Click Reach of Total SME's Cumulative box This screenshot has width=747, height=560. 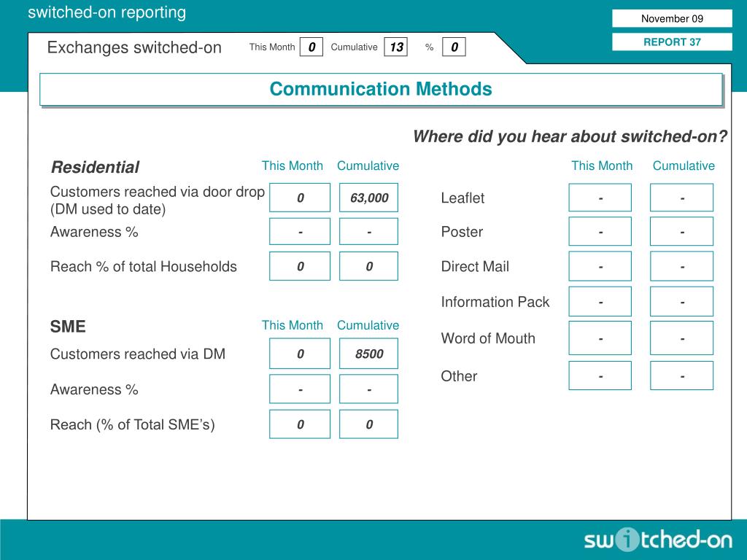(x=368, y=424)
